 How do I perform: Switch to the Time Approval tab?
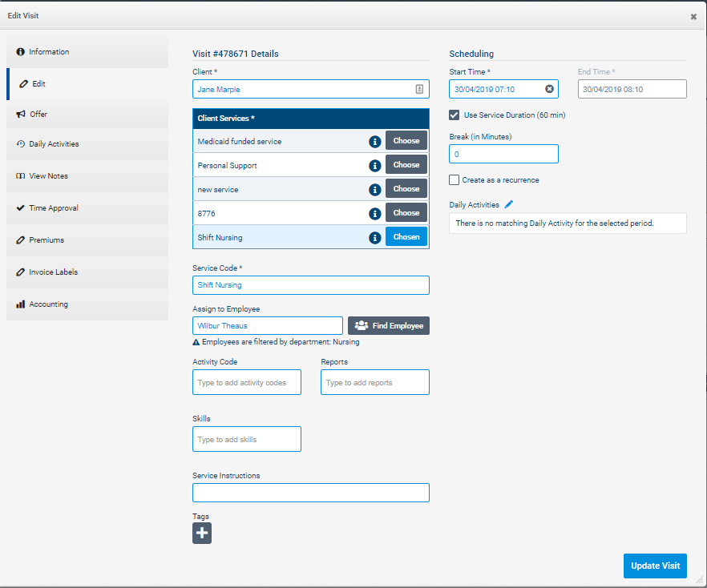point(54,208)
